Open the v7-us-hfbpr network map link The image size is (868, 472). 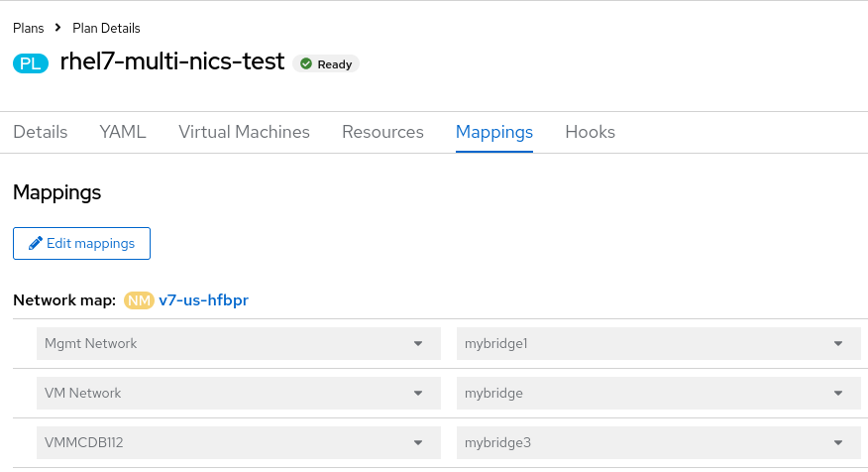(203, 299)
